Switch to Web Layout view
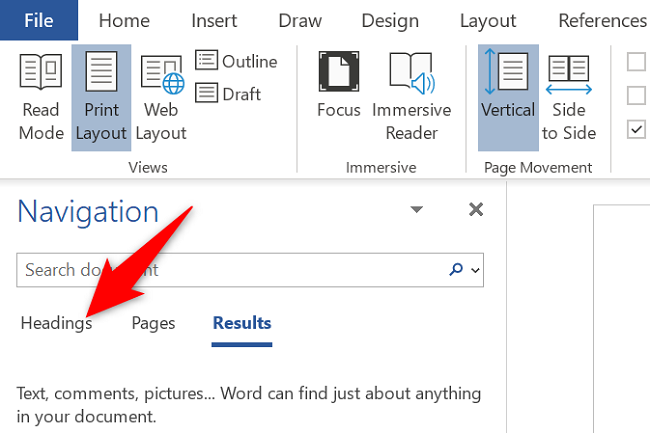 pos(161,97)
